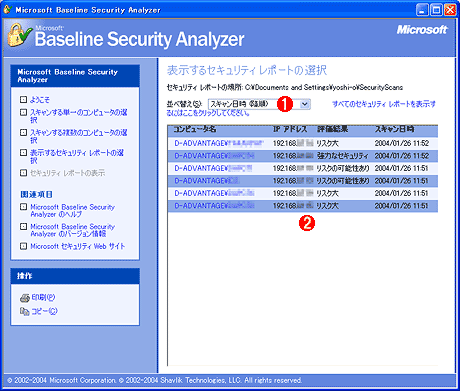460x391 pixels.
Task: Click the 印刷(P) link
Action: coord(44,297)
